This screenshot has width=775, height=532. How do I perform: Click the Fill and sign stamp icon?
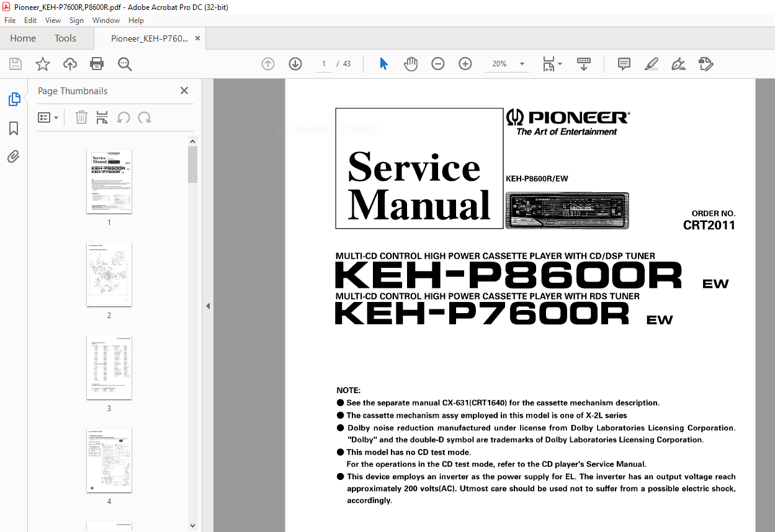coord(706,64)
